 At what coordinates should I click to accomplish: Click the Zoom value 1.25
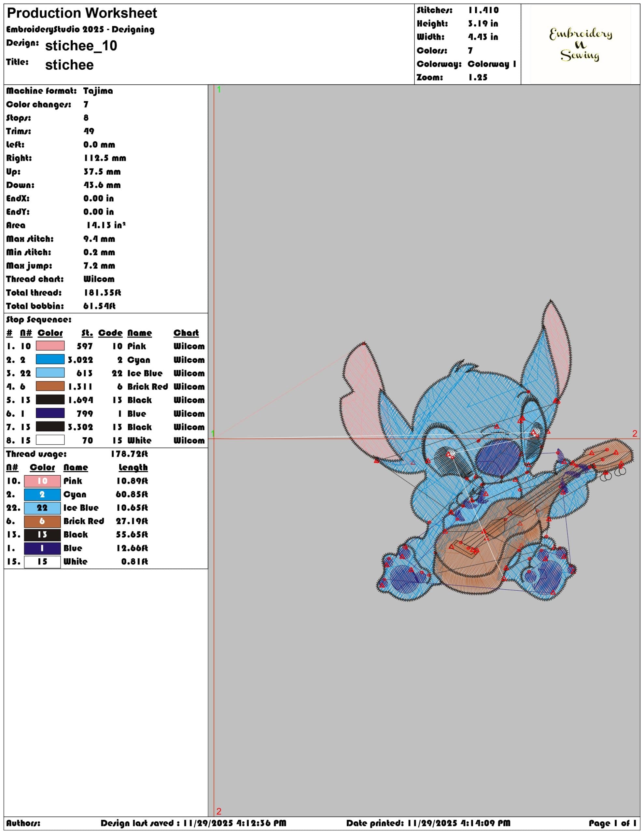pos(478,78)
